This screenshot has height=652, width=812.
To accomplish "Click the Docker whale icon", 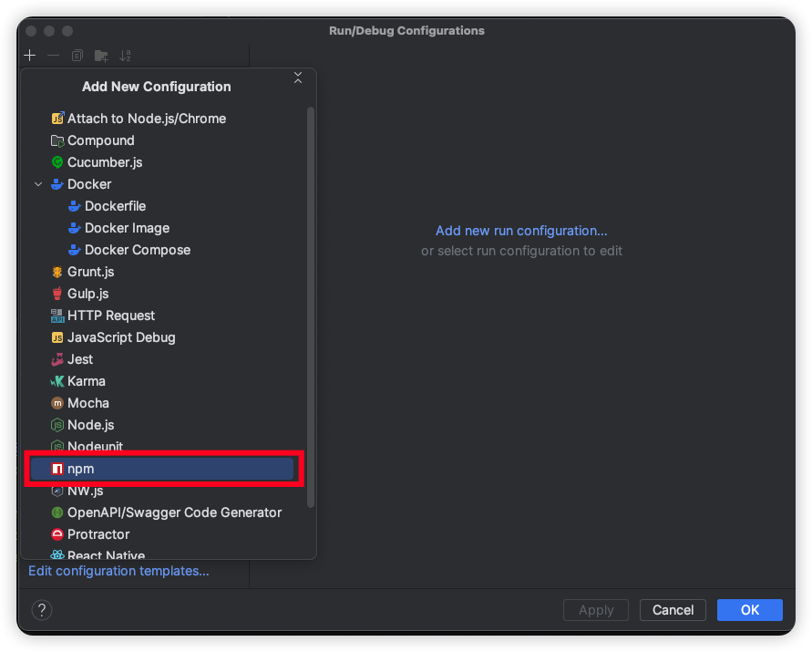I will coord(57,184).
